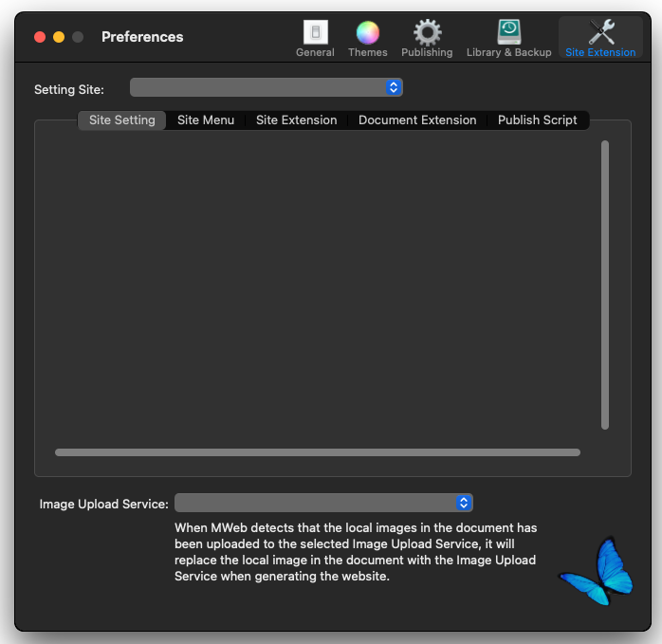The width and height of the screenshot is (662, 644).
Task: Expand the Image Upload Service dropdown
Action: point(323,503)
